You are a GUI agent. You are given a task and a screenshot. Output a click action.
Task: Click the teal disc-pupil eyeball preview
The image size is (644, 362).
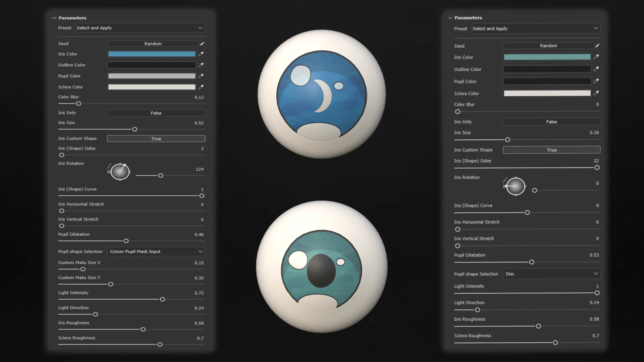click(x=322, y=267)
